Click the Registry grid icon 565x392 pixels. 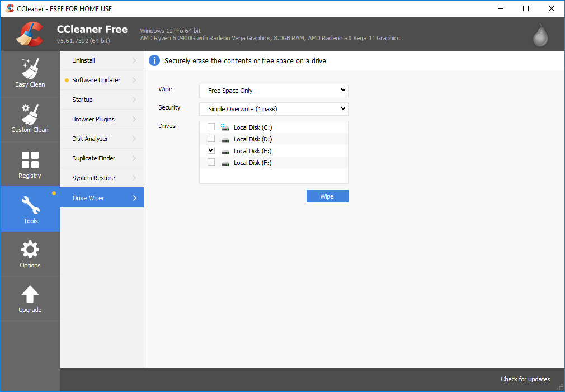30,159
